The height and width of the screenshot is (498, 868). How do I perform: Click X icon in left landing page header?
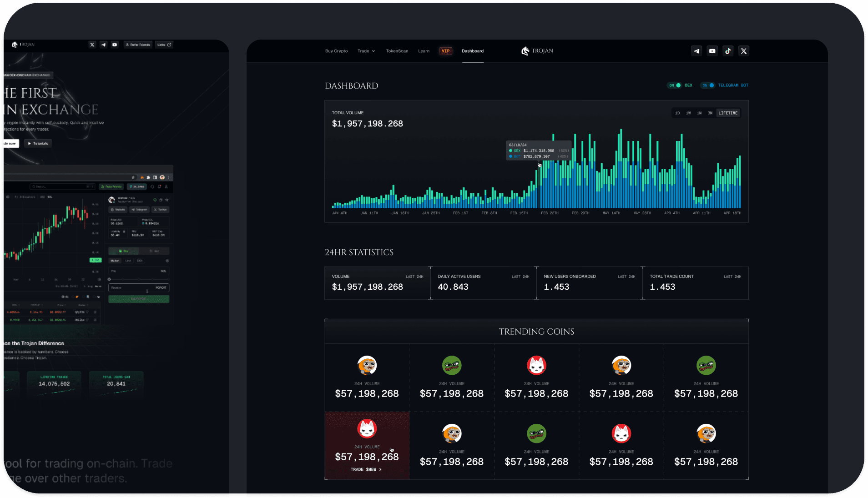[x=92, y=45]
